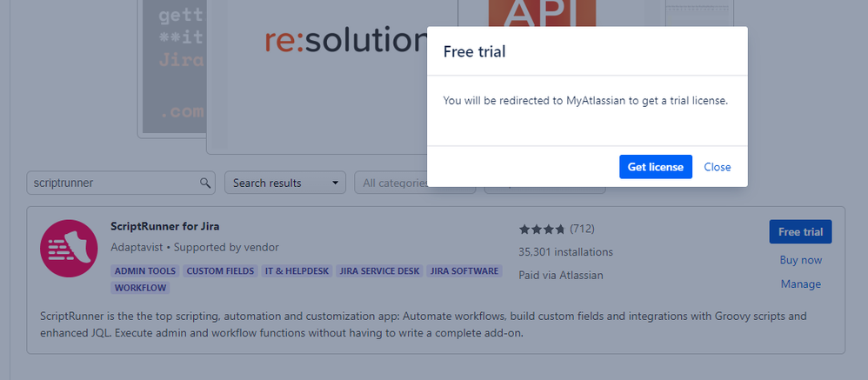Image resolution: width=868 pixels, height=380 pixels.
Task: Click the 35,301 installations text
Action: pos(565,252)
